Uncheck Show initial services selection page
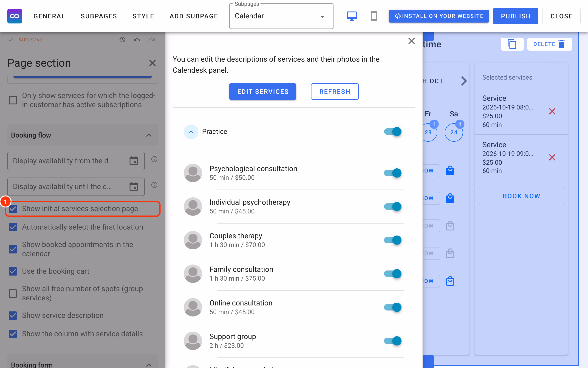Image resolution: width=588 pixels, height=368 pixels. click(13, 209)
